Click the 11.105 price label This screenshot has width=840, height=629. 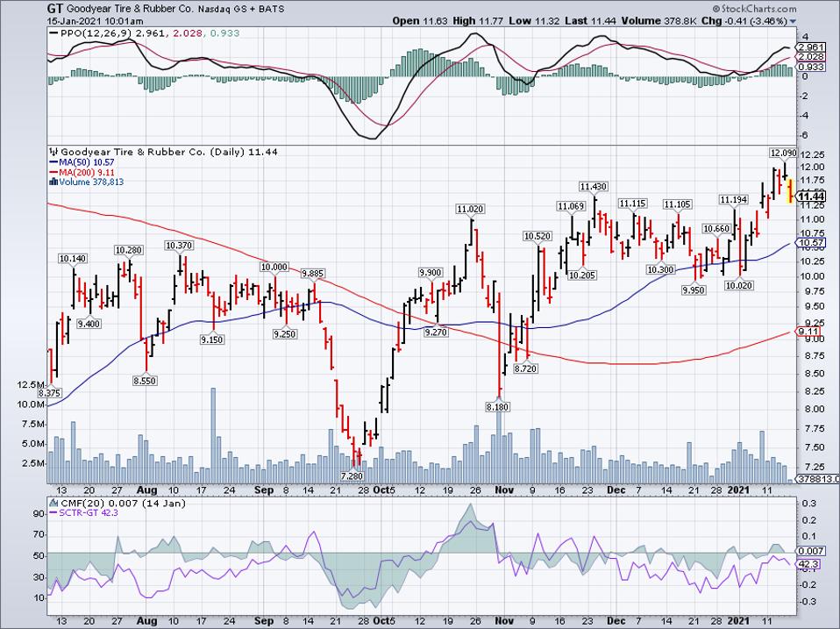(x=677, y=204)
